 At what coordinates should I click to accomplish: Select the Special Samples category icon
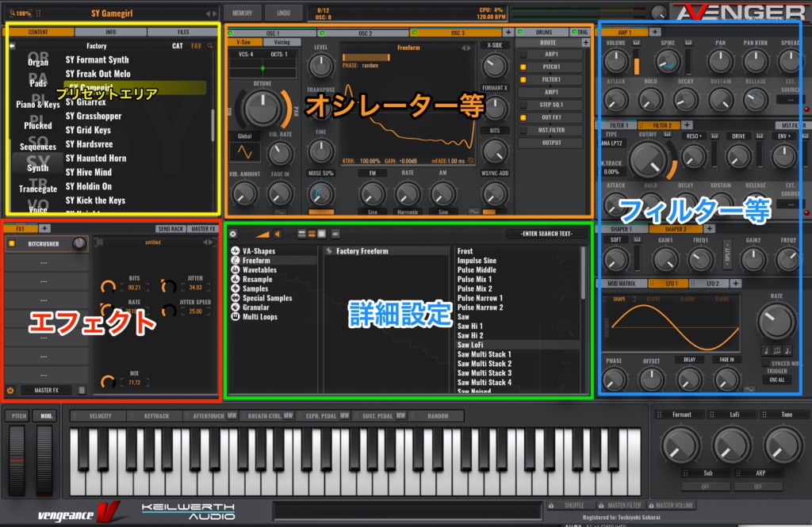(236, 298)
